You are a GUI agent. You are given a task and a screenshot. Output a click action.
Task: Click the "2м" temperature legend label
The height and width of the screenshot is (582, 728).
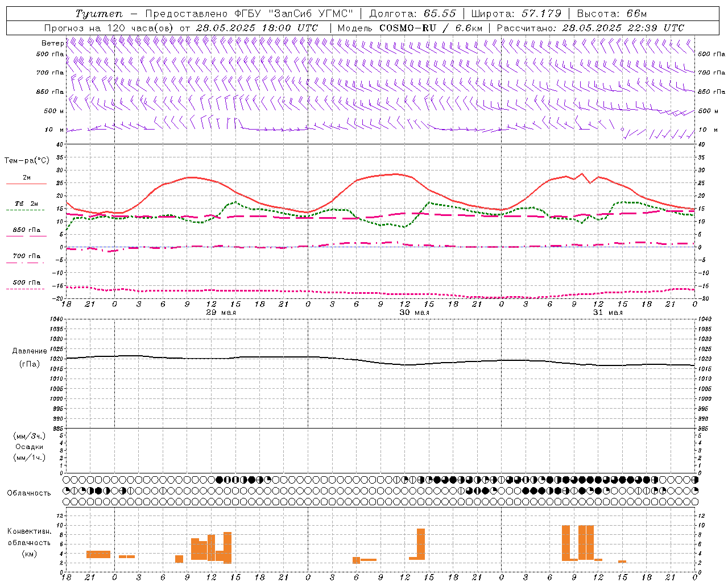pyautogui.click(x=27, y=177)
